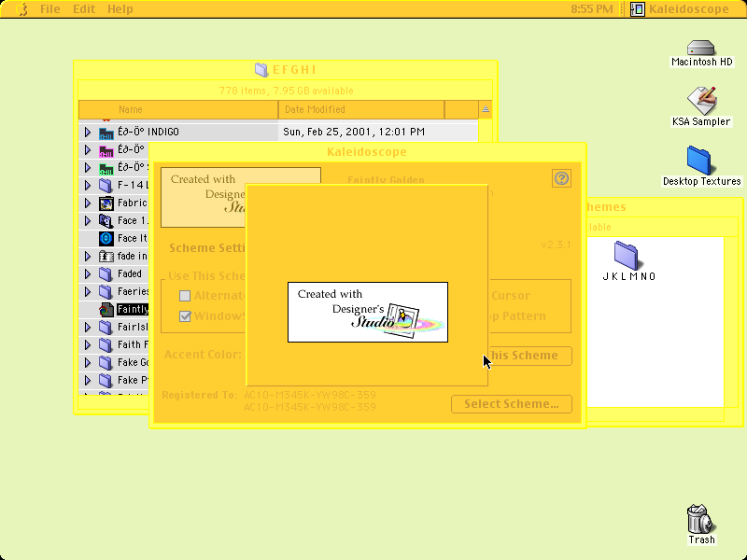Viewport: 747px width, 560px height.
Task: Click the 'Registered To:' label
Action: pos(200,395)
